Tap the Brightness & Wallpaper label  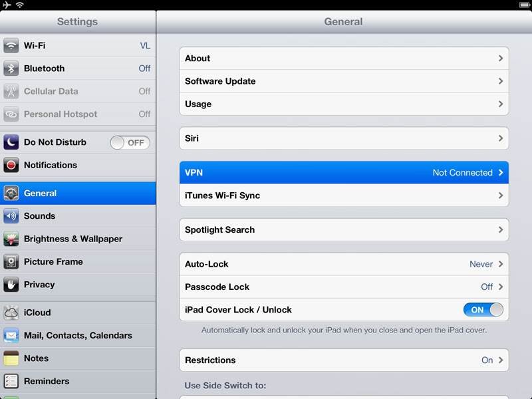[73, 239]
